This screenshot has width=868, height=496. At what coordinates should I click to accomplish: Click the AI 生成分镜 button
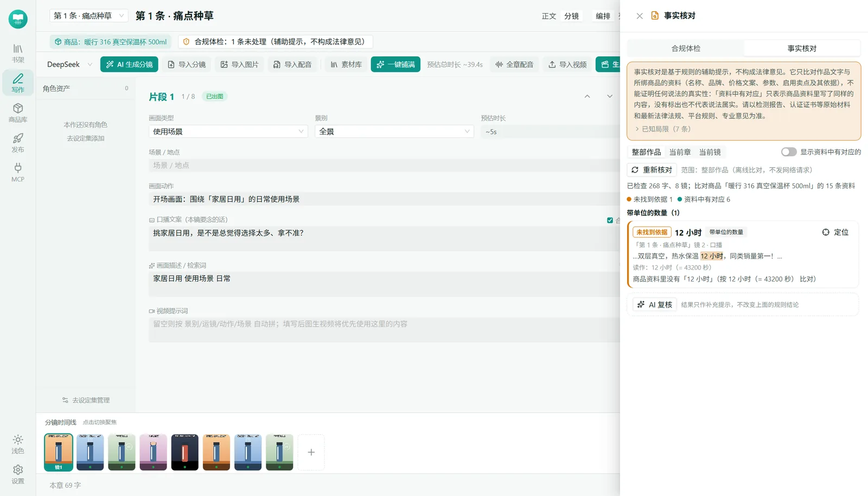pyautogui.click(x=129, y=64)
